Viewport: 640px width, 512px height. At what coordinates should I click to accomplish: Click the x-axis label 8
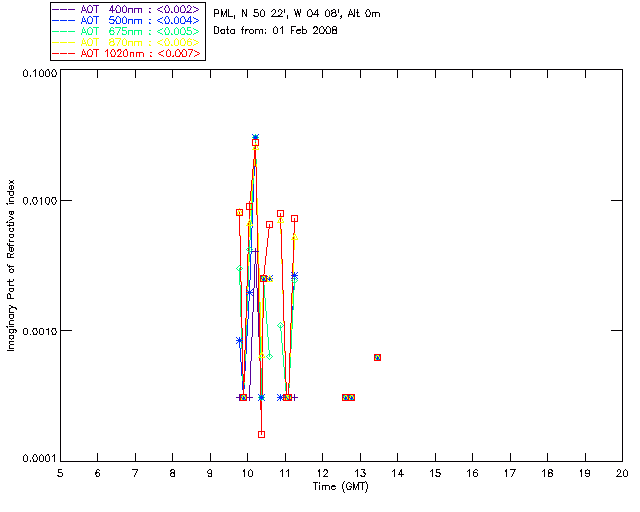(x=173, y=473)
